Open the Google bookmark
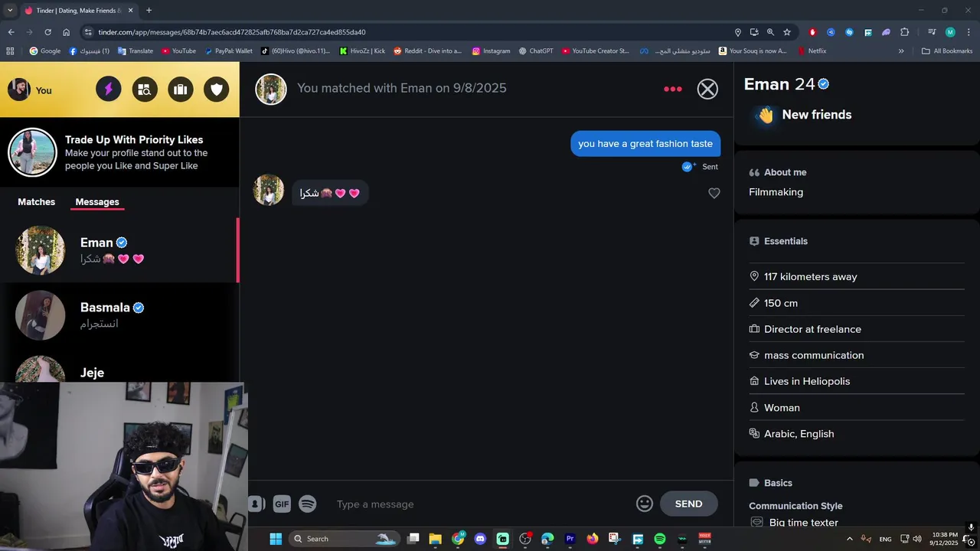The image size is (980, 551). [45, 51]
